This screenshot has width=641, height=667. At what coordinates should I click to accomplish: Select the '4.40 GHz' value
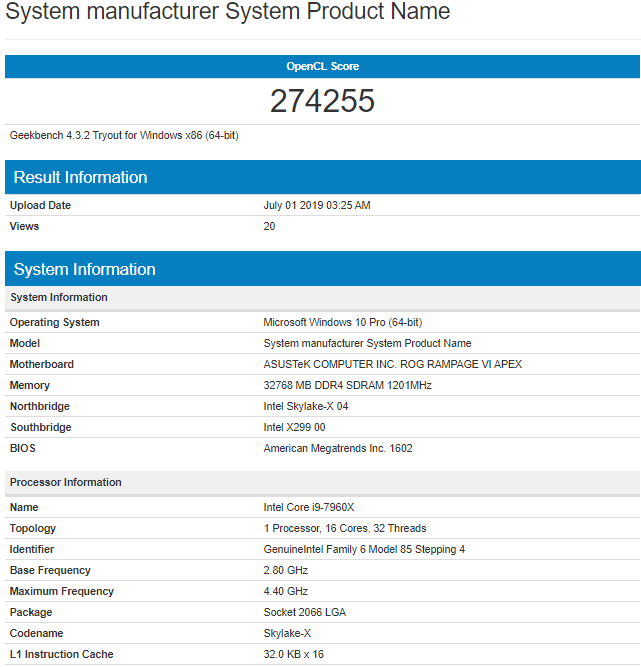point(286,591)
